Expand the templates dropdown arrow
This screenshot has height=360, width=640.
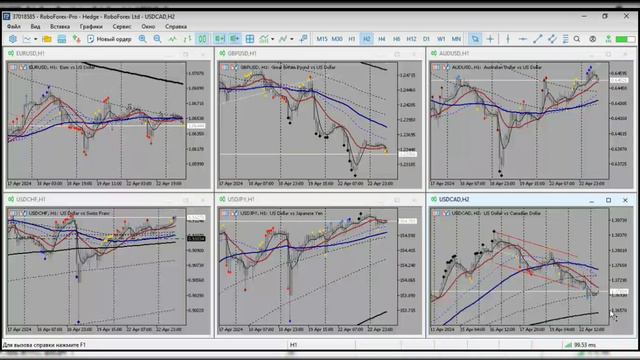pyautogui.click(x=291, y=39)
